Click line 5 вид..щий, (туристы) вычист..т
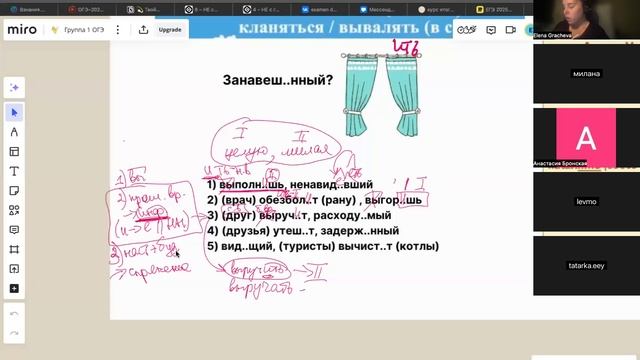The width and height of the screenshot is (640, 360). pyautogui.click(x=323, y=246)
